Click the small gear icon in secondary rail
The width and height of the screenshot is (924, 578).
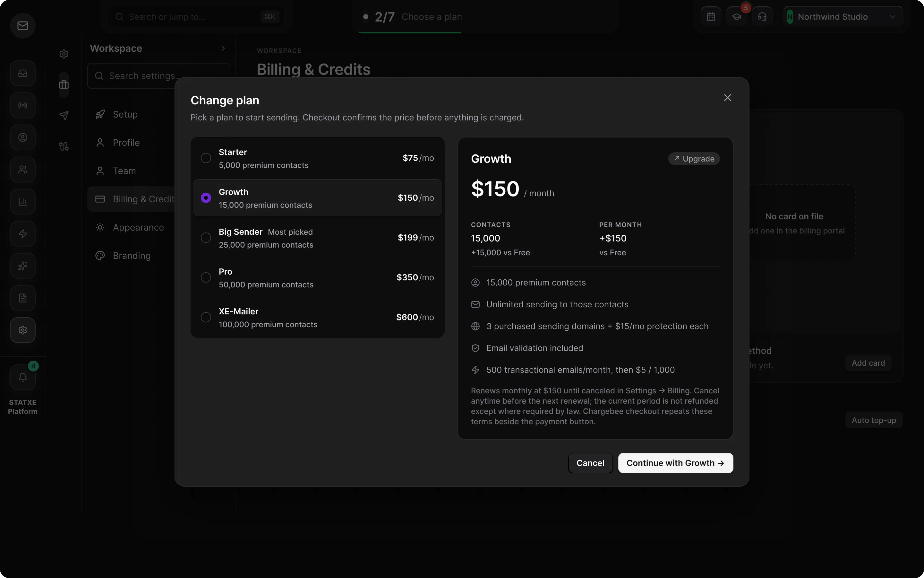click(x=64, y=54)
